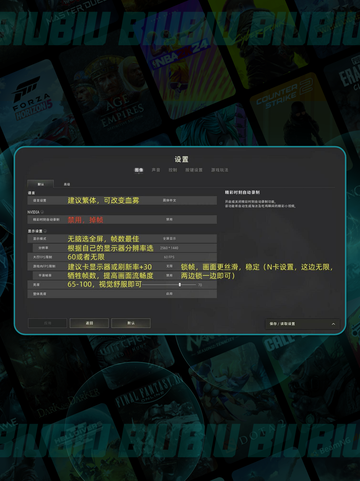Click the info icon next to NVIDIA
This screenshot has width=360, height=481.
point(42,212)
